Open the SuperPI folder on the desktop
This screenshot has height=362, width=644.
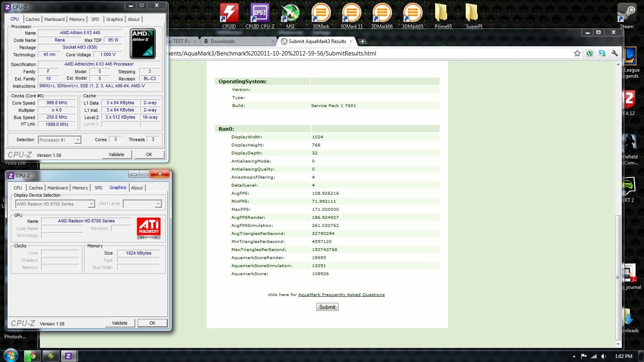tap(474, 15)
